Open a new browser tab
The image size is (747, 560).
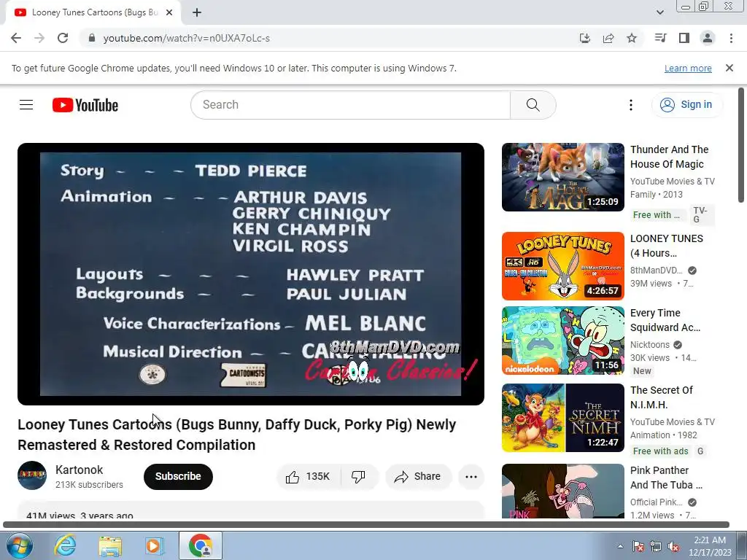(197, 13)
